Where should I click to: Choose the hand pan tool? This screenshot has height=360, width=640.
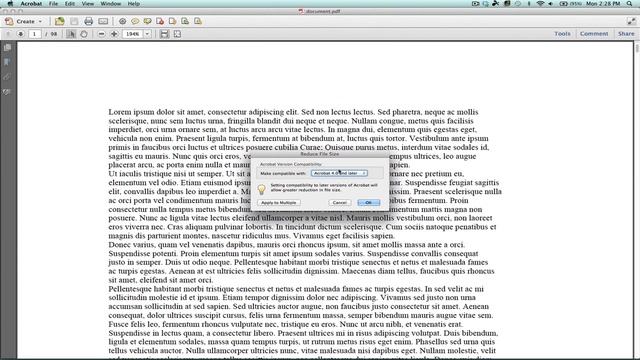click(x=84, y=34)
